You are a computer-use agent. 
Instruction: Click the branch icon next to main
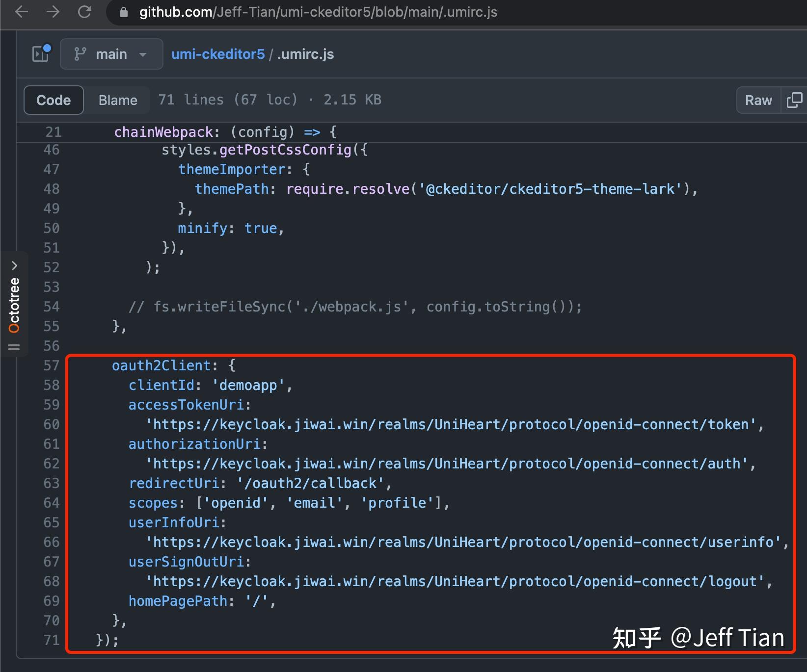tap(81, 54)
